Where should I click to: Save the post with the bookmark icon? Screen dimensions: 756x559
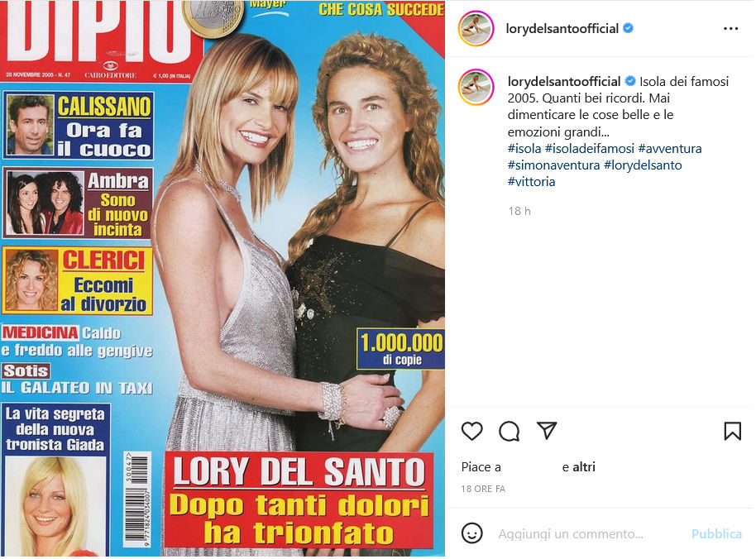(x=732, y=431)
